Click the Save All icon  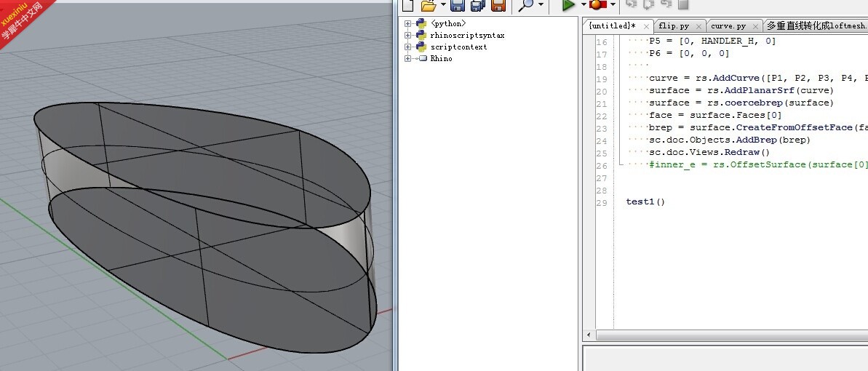pyautogui.click(x=478, y=5)
